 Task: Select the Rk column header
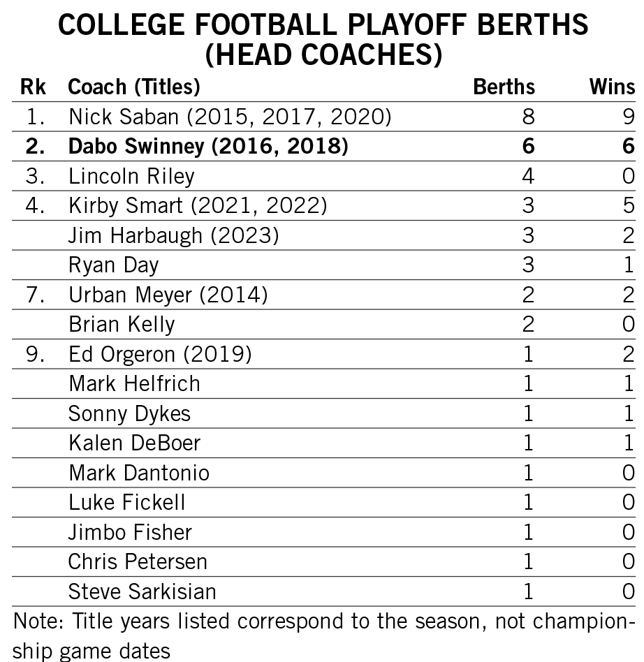click(33, 87)
